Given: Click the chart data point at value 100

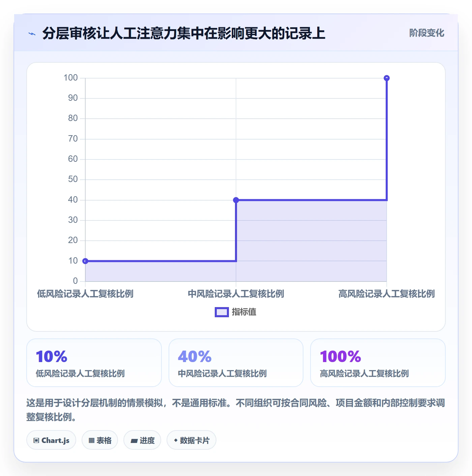Looking at the screenshot, I should [387, 78].
